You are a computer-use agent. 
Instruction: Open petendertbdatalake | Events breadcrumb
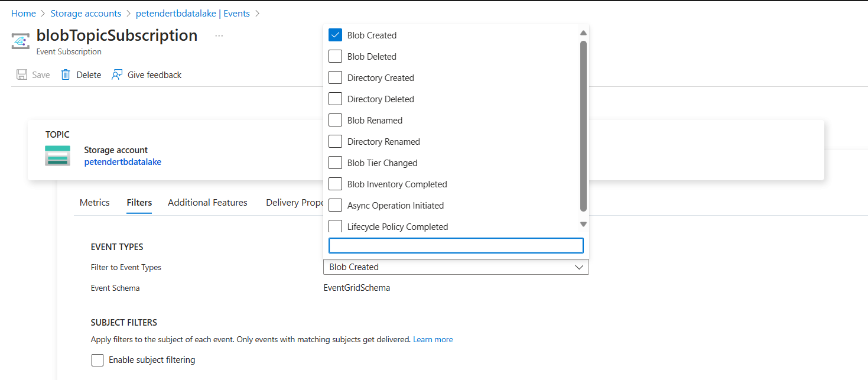pos(193,13)
